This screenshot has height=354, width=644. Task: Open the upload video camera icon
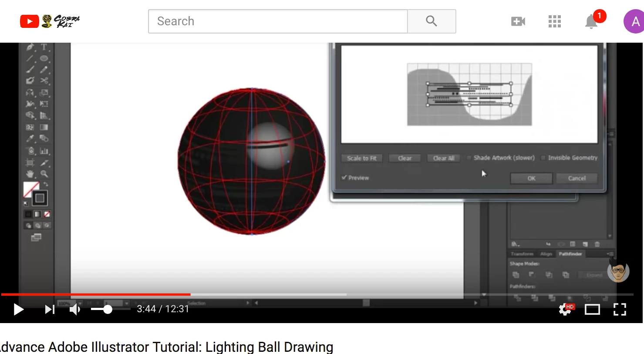[518, 21]
